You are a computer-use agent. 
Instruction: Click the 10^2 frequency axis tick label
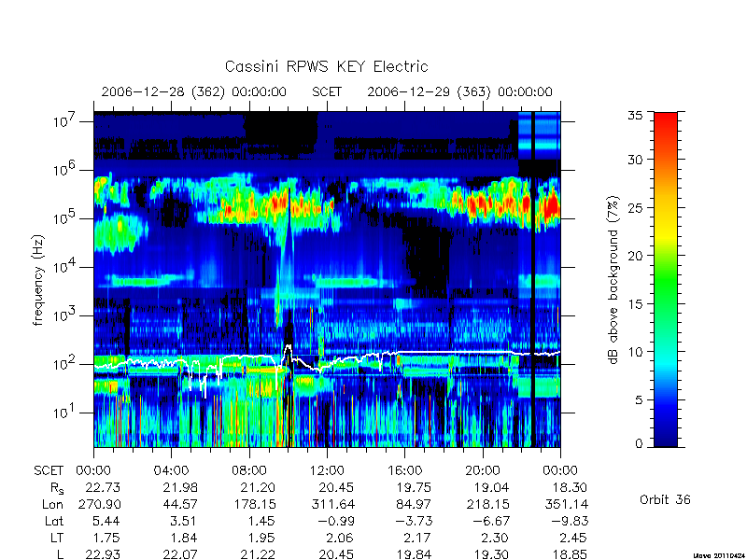point(64,363)
